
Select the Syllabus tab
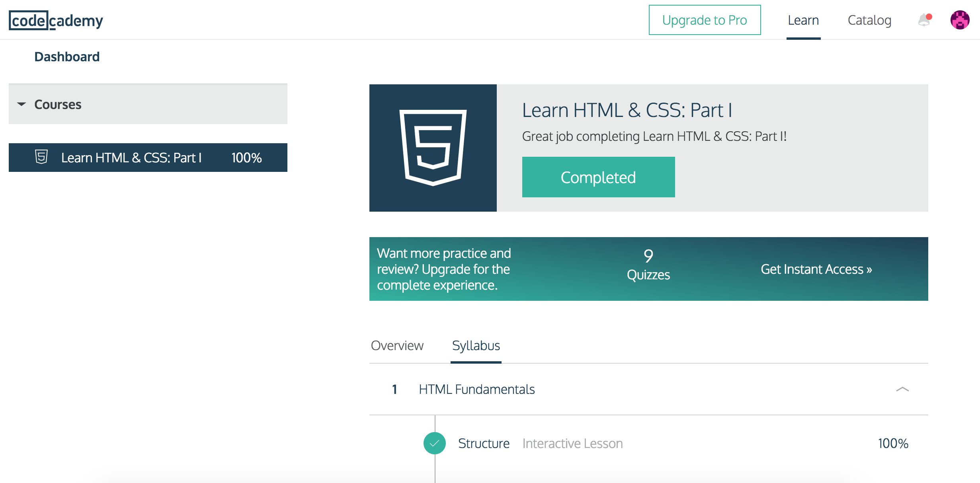476,345
